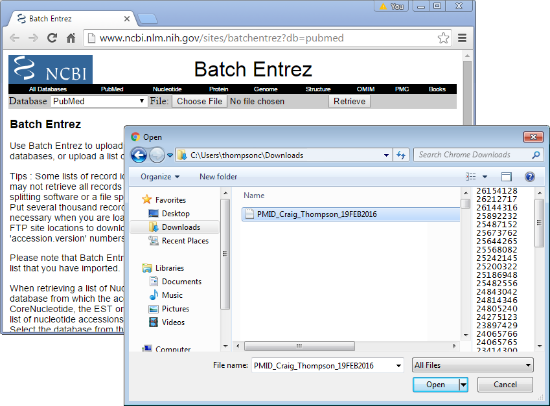Viewport: 550px width, 406px height.
Task: Expand the view options arrow
Action: tap(484, 177)
